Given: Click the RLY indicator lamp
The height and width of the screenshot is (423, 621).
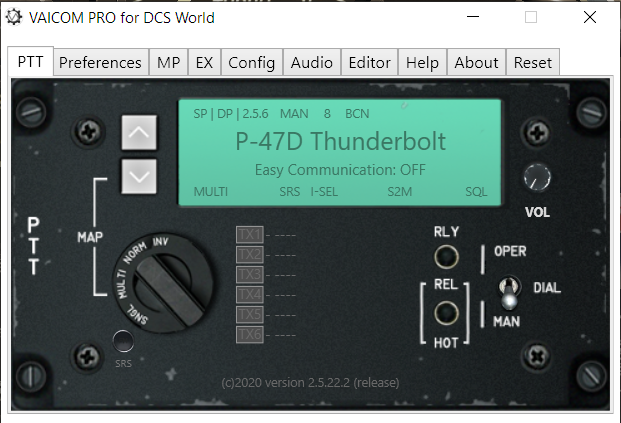Looking at the screenshot, I should click(x=446, y=256).
